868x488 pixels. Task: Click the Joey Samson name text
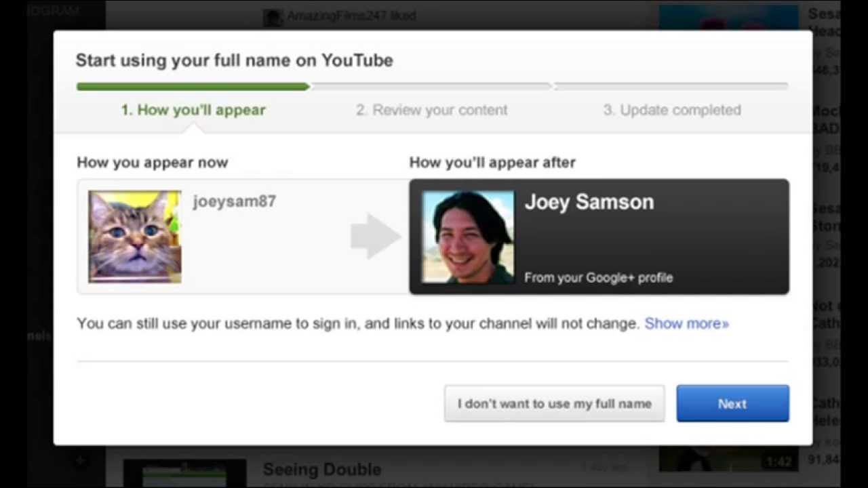pyautogui.click(x=589, y=202)
